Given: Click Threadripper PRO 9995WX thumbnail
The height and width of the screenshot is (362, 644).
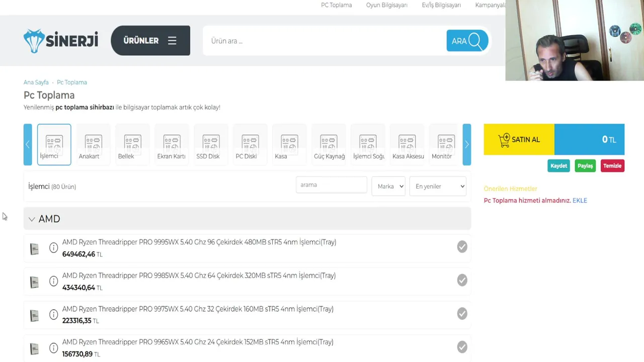Looking at the screenshot, I should pyautogui.click(x=34, y=249).
